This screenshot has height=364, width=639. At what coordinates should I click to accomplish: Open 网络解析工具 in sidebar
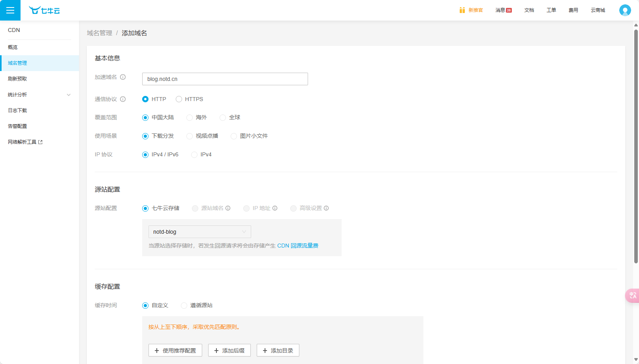click(39, 142)
